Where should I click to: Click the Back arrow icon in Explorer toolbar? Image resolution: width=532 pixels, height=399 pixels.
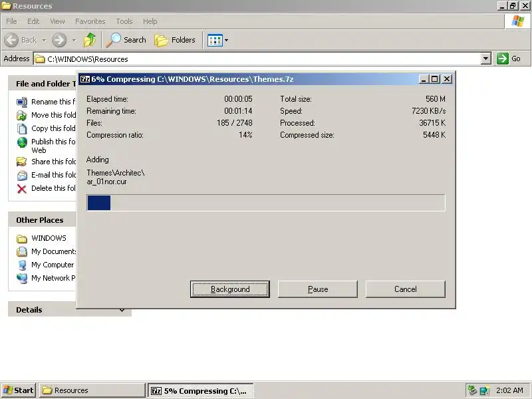11,40
